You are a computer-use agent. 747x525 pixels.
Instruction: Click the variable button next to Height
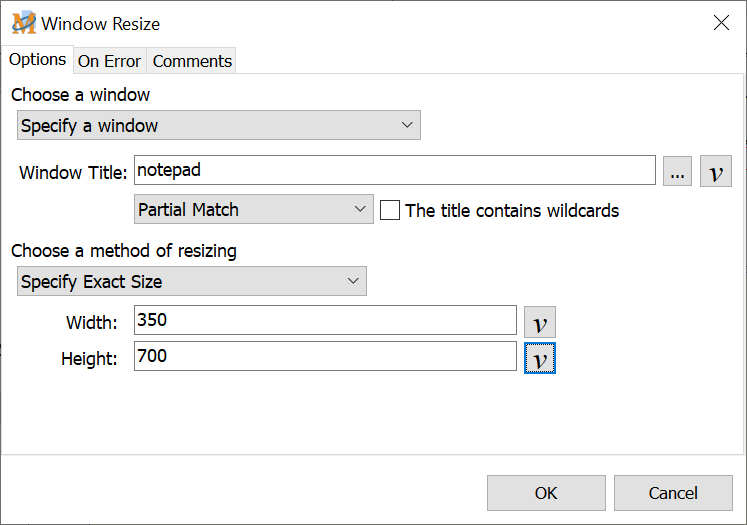539,358
